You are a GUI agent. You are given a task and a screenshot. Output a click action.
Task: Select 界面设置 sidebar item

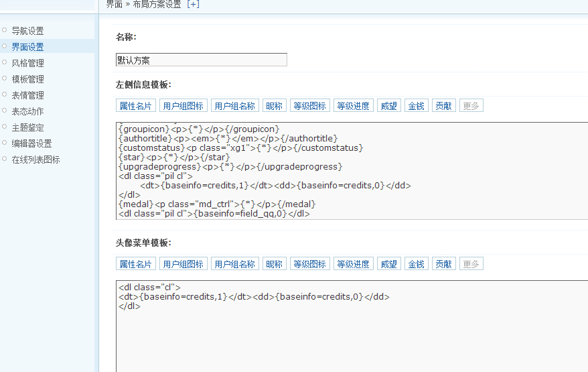pos(27,47)
